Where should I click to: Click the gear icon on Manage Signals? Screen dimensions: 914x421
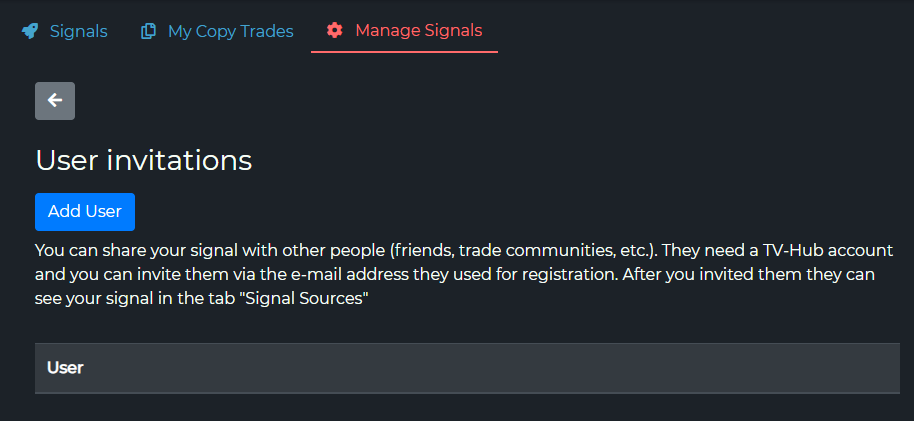click(x=335, y=31)
